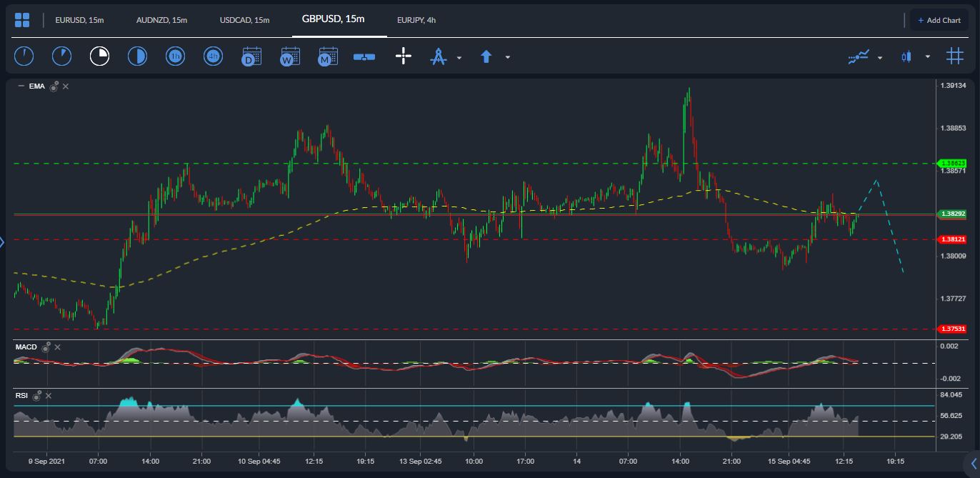Viewport: 980px width, 478px height.
Task: Remove the MACD indicator
Action: coord(58,347)
